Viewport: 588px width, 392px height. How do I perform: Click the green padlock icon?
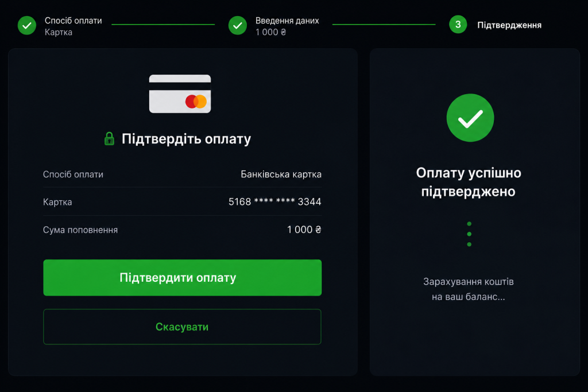click(109, 139)
